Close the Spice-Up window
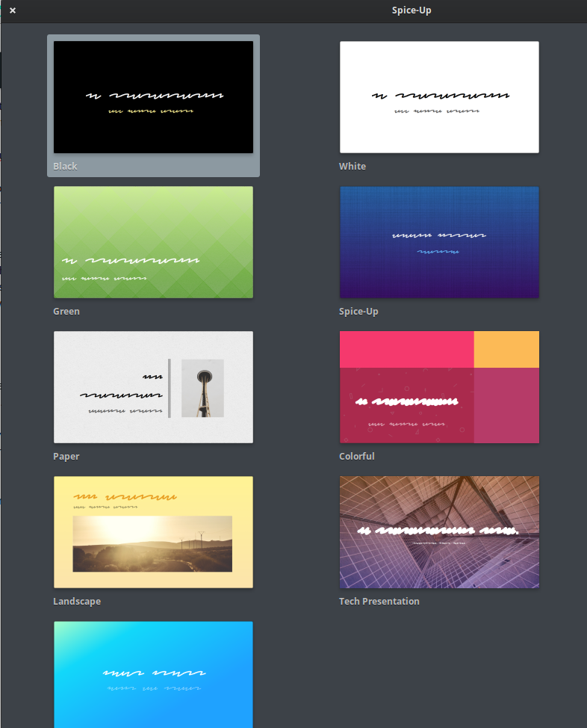587x728 pixels. coord(13,10)
